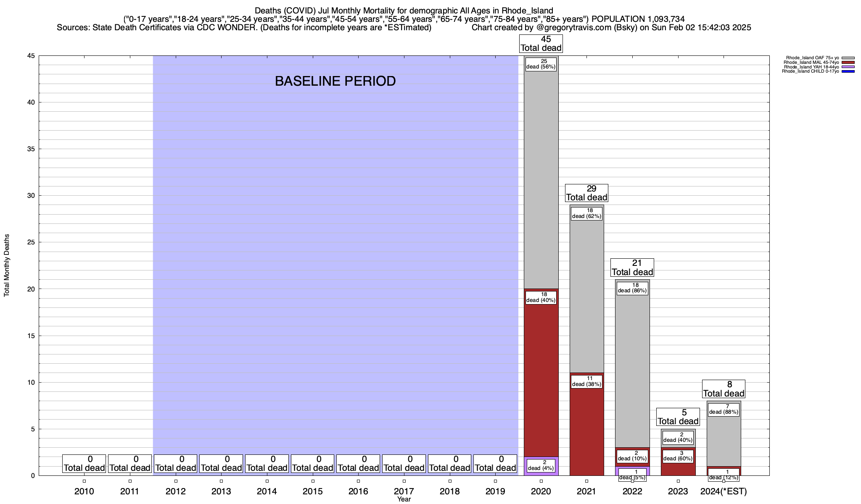Viewport: 861px width, 504px height.
Task: Click the gray OAF 75+ legend swatch
Action: [848, 58]
